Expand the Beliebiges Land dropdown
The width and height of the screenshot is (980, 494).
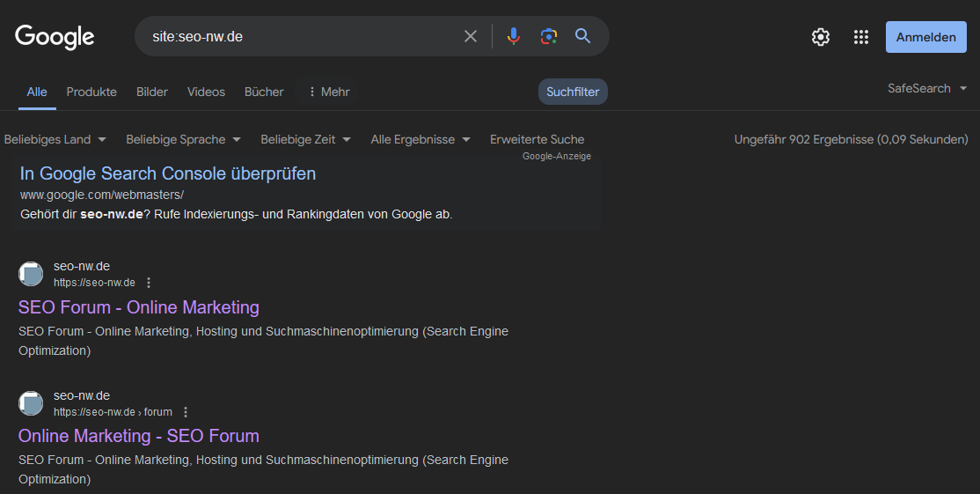55,139
